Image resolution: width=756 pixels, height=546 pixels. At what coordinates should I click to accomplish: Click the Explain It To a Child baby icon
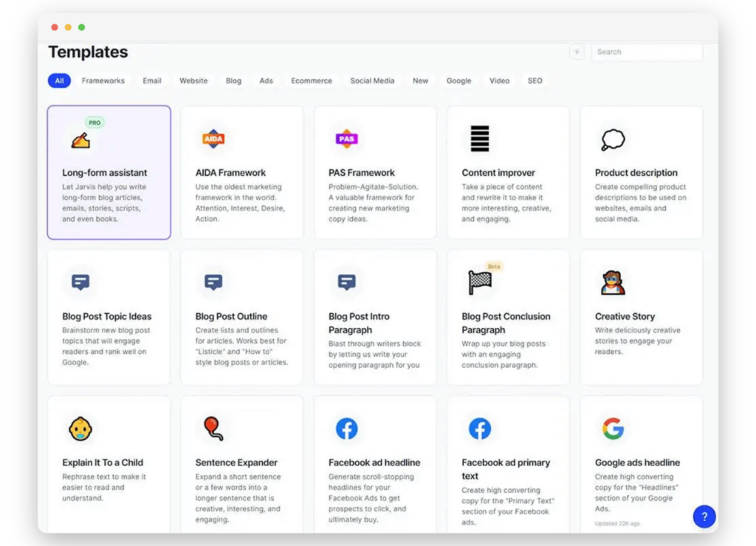pyautogui.click(x=80, y=429)
